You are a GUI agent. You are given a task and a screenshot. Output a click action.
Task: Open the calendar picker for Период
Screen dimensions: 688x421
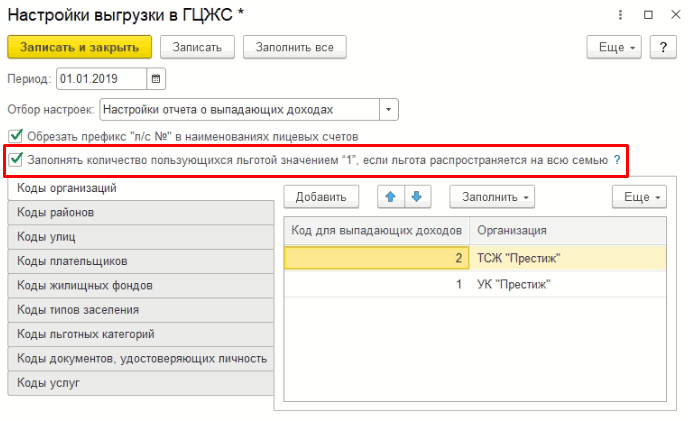pos(157,78)
